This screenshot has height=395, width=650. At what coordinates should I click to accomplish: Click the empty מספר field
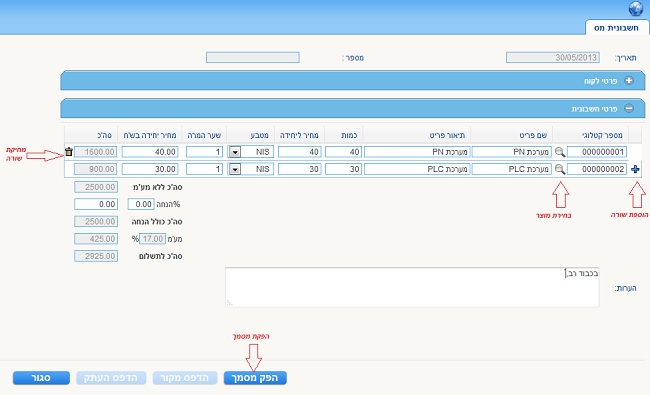tap(253, 58)
